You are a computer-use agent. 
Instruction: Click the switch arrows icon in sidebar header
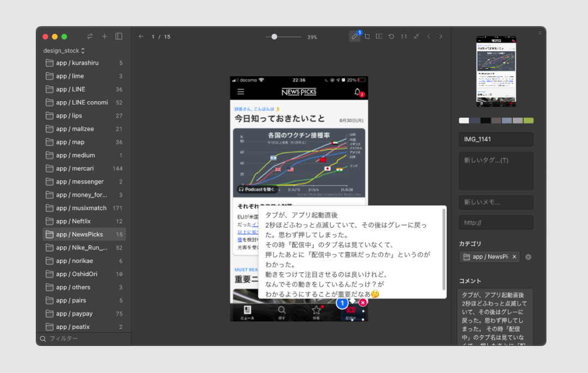click(90, 36)
